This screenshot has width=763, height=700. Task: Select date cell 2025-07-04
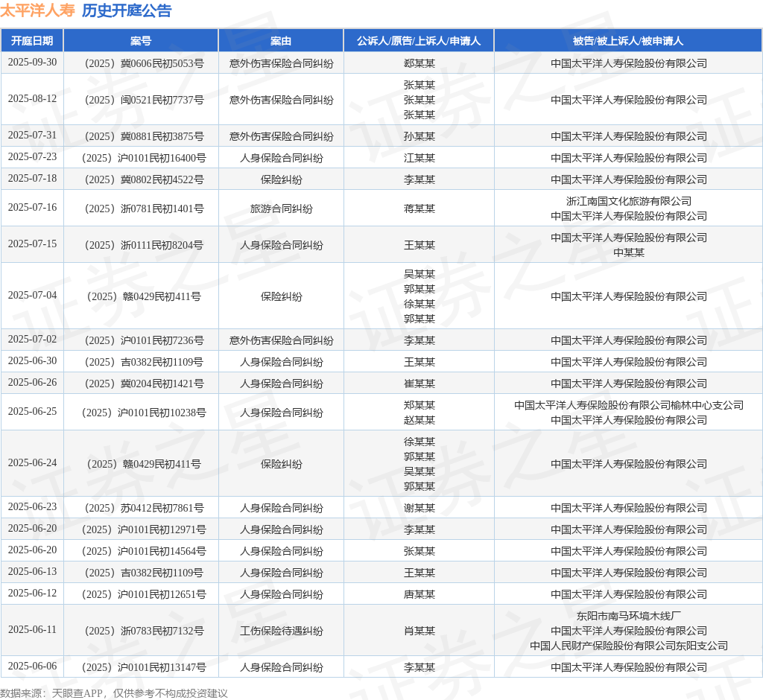[32, 296]
